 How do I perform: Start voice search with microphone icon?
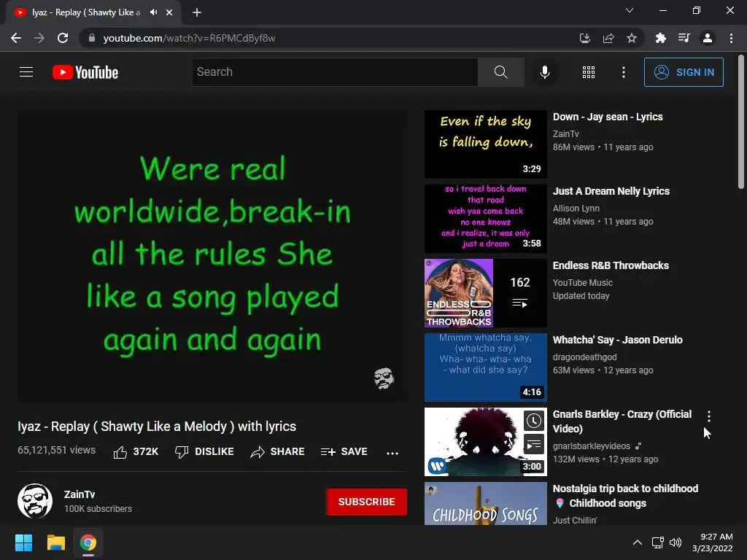coord(544,72)
